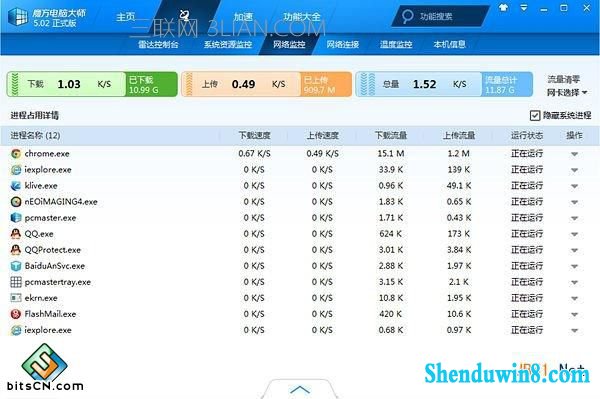Click the FlashMail.exe icon
This screenshot has height=399, width=600.
coord(16,314)
